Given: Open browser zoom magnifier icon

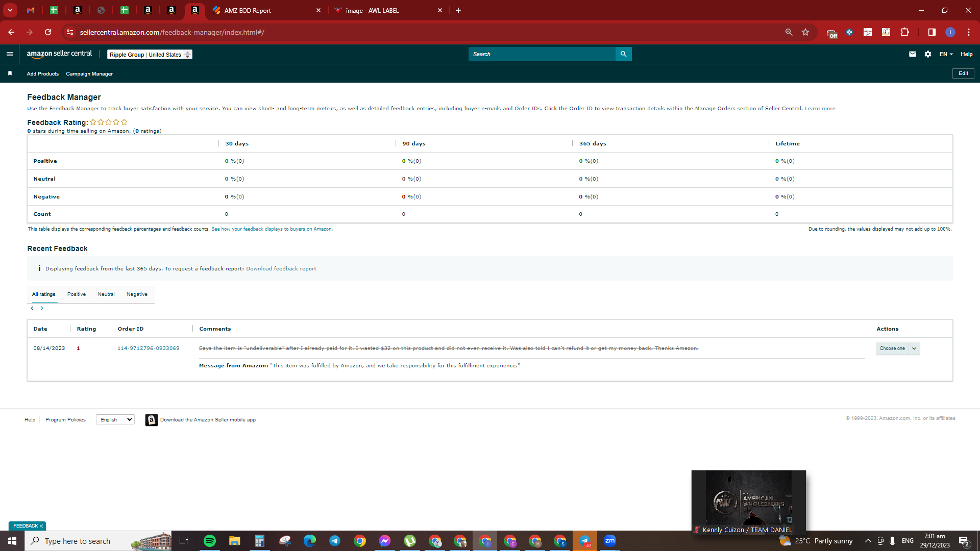Looking at the screenshot, I should click(x=789, y=32).
